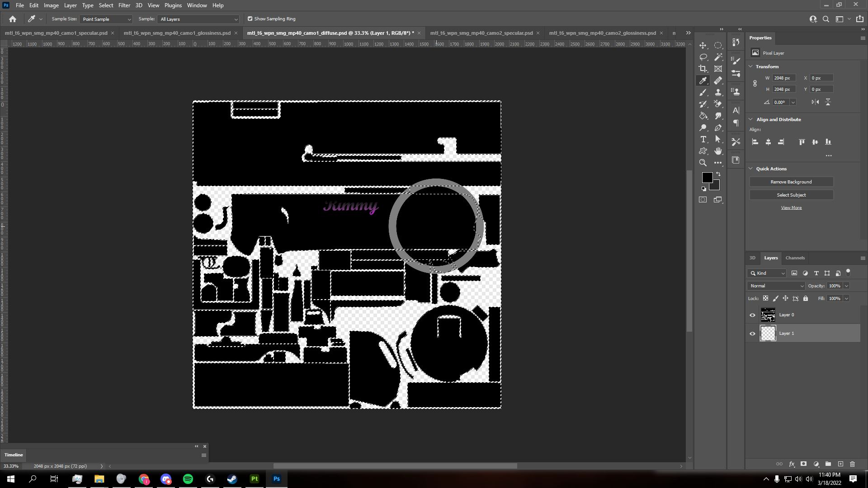Select the Frame tool
Viewport: 868px width, 488px height.
(x=718, y=69)
